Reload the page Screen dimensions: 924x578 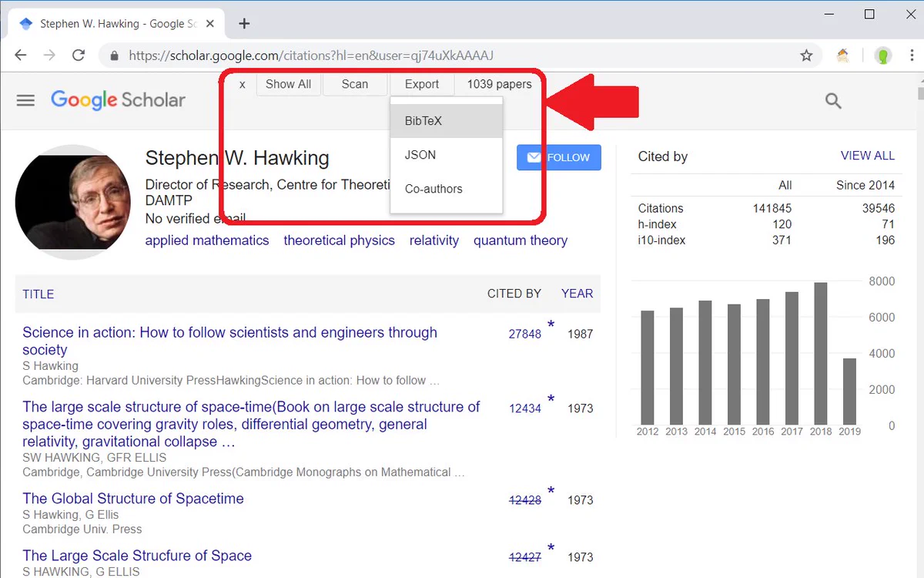(x=78, y=55)
